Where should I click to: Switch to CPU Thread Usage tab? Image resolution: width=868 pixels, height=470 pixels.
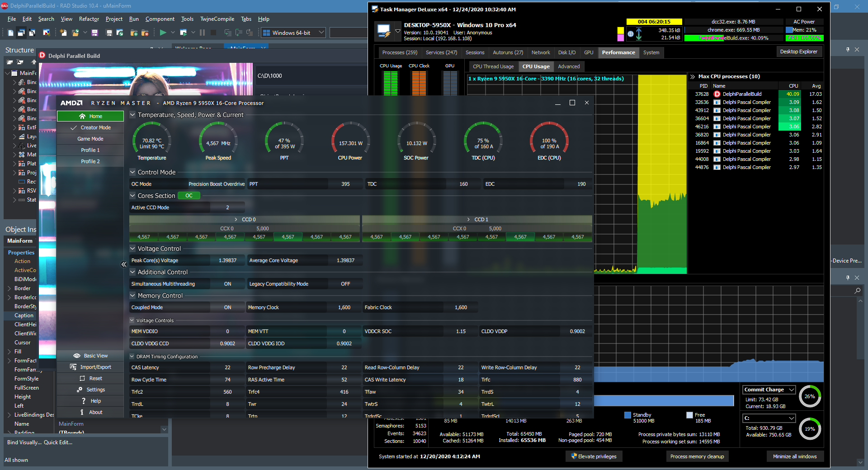493,66
